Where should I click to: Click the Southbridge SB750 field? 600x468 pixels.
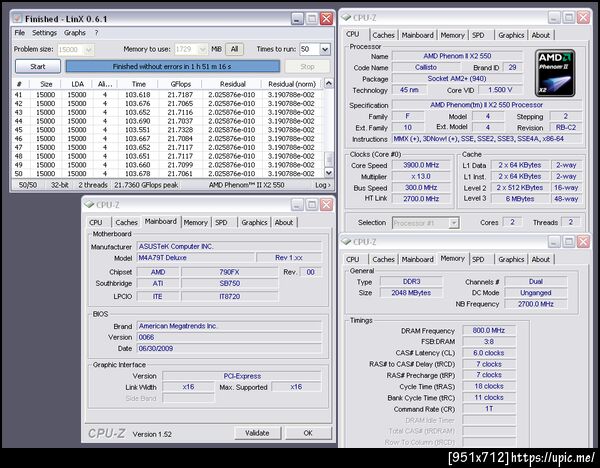(x=230, y=284)
